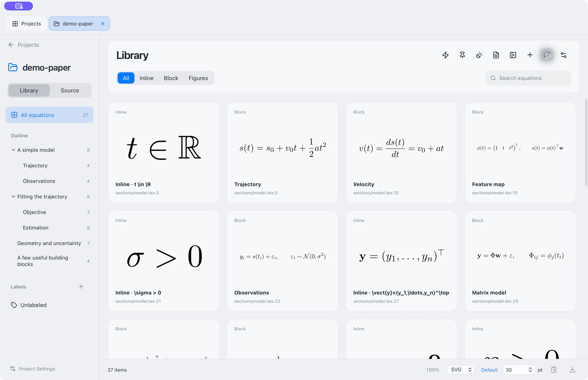Filter equations by Inline
Viewport: 588px width, 380px height.
tap(147, 78)
